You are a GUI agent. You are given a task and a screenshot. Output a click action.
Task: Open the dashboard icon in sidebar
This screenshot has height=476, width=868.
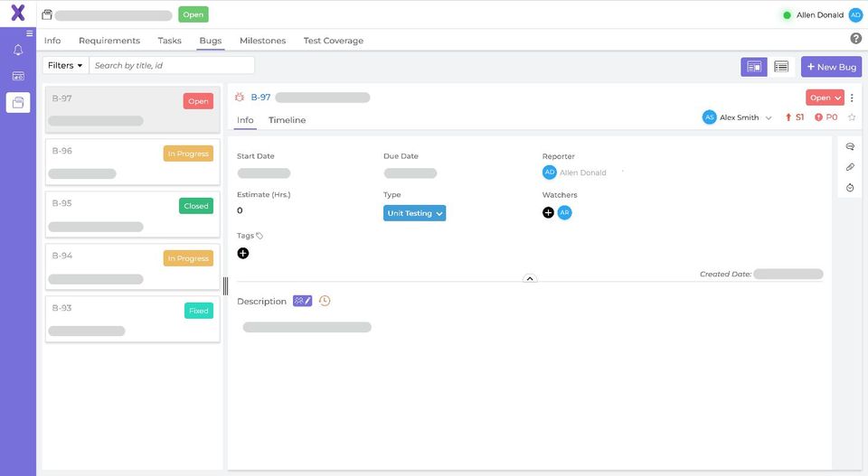pyautogui.click(x=18, y=76)
